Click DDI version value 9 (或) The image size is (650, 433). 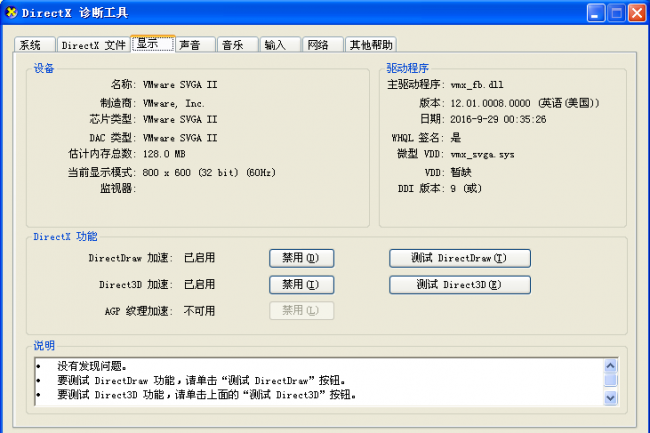466,189
